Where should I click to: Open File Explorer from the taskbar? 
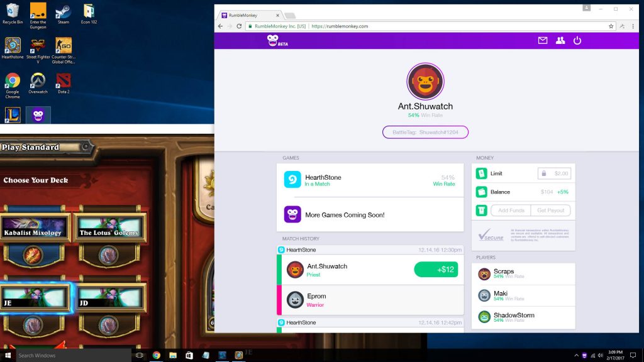173,355
